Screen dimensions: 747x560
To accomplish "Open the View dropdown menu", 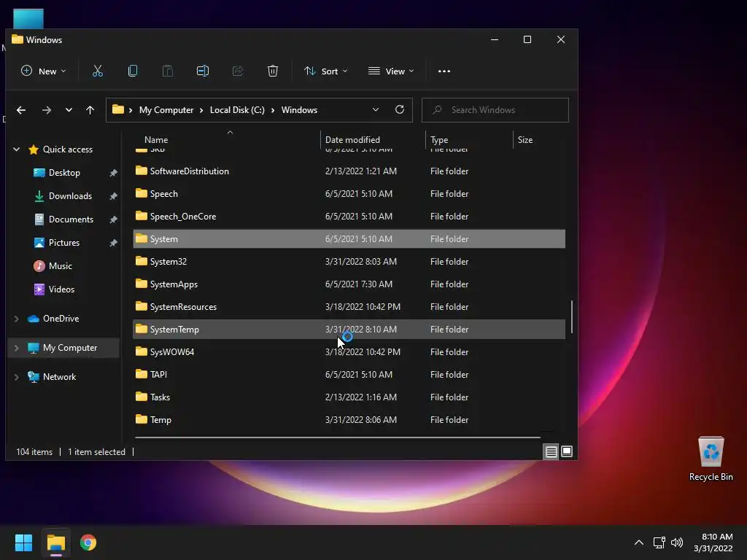I will [x=391, y=71].
